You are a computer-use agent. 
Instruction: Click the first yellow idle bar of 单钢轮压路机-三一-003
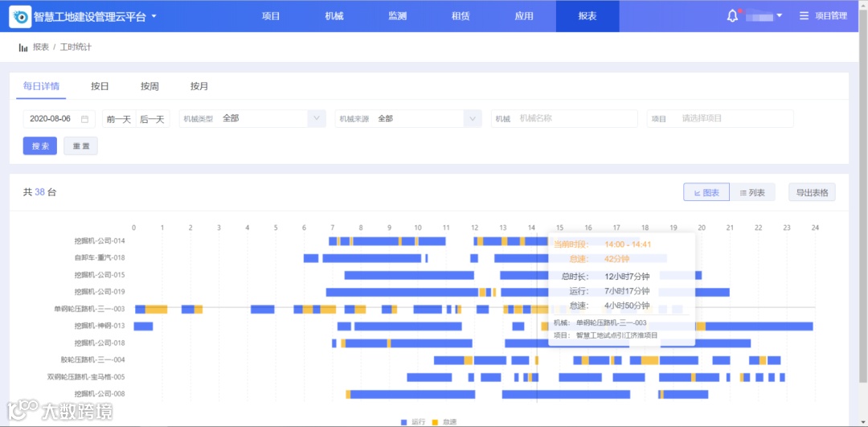156,309
